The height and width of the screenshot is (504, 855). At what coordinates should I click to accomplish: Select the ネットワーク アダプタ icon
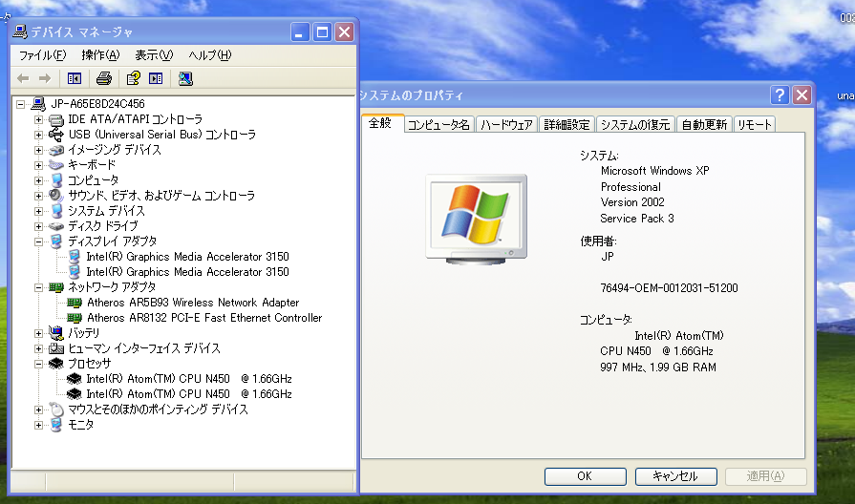[x=56, y=287]
